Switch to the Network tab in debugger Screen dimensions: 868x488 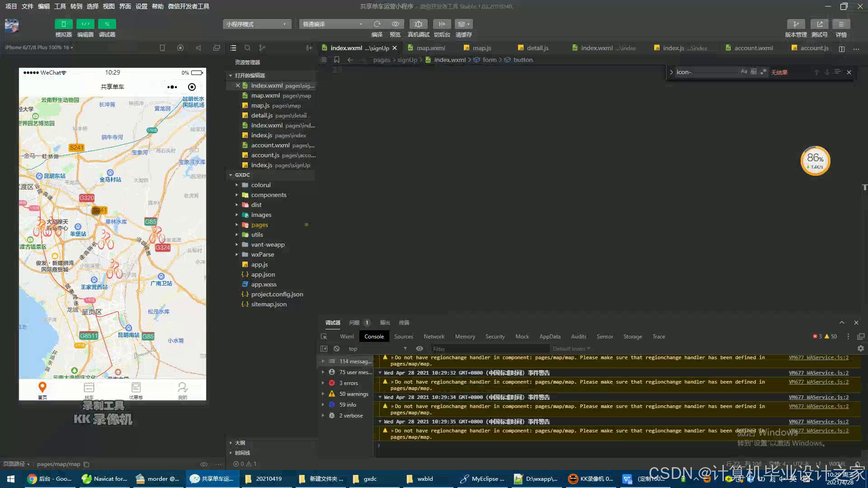434,337
